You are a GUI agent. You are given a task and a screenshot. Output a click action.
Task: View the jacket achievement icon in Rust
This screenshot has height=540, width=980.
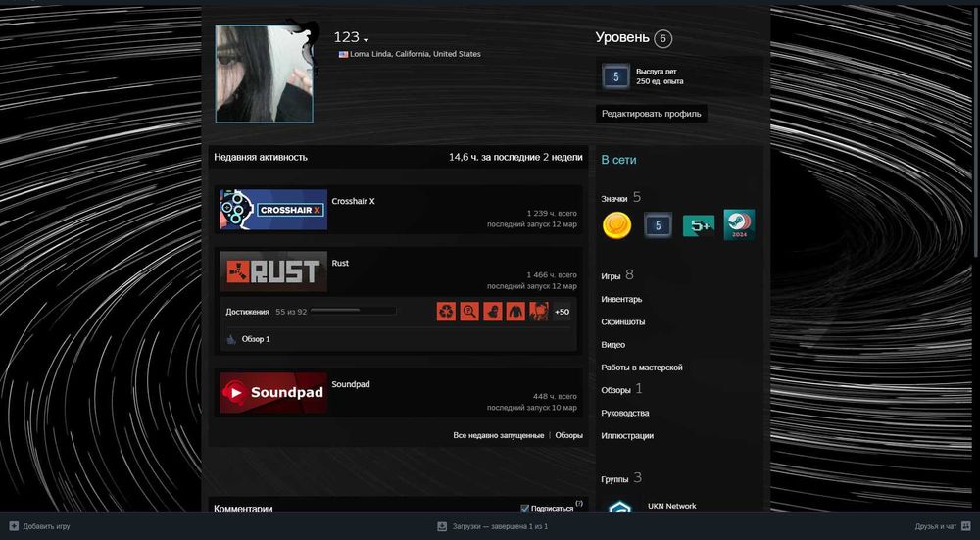click(515, 312)
